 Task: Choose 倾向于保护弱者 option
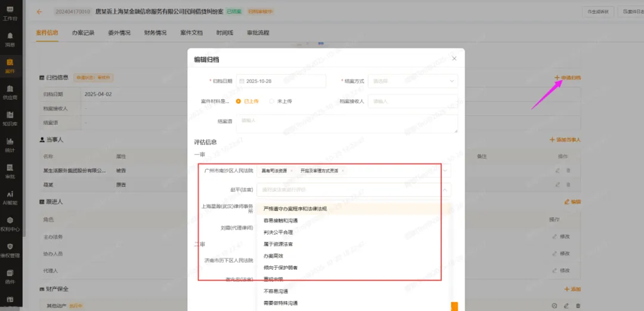click(x=353, y=268)
